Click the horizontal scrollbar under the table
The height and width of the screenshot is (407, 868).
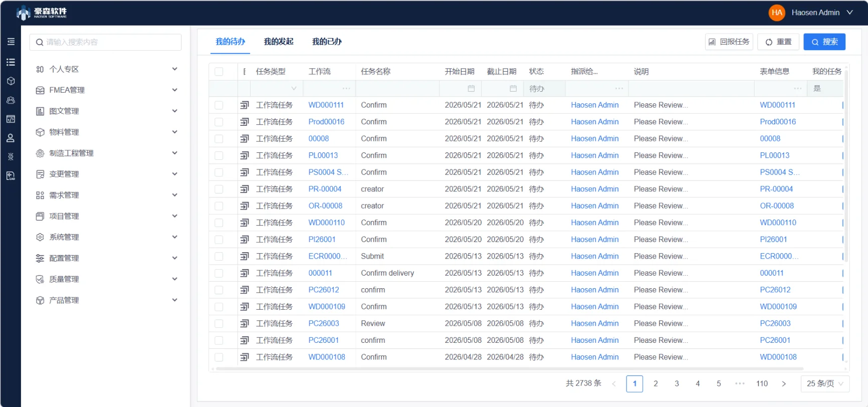pos(526,369)
